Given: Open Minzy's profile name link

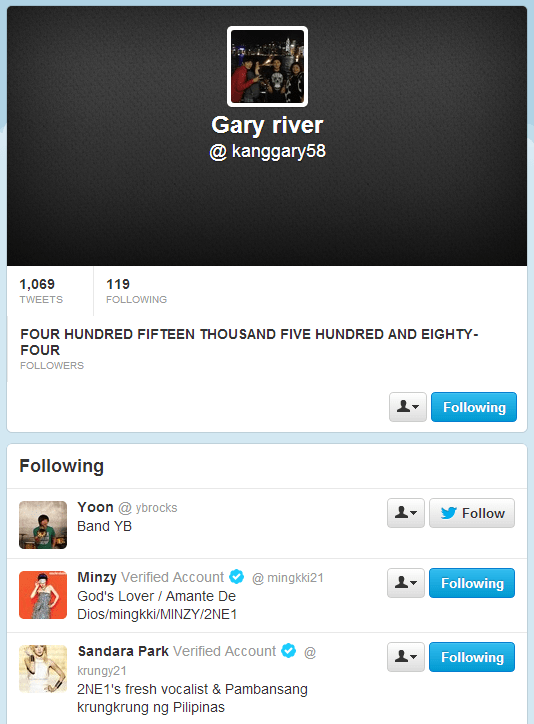Looking at the screenshot, I should click(x=97, y=577).
